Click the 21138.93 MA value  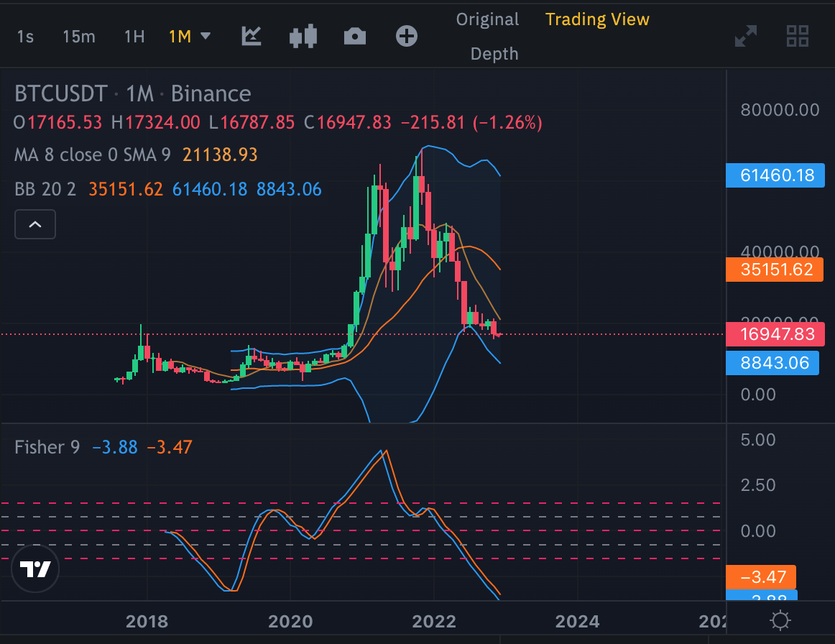pos(220,155)
